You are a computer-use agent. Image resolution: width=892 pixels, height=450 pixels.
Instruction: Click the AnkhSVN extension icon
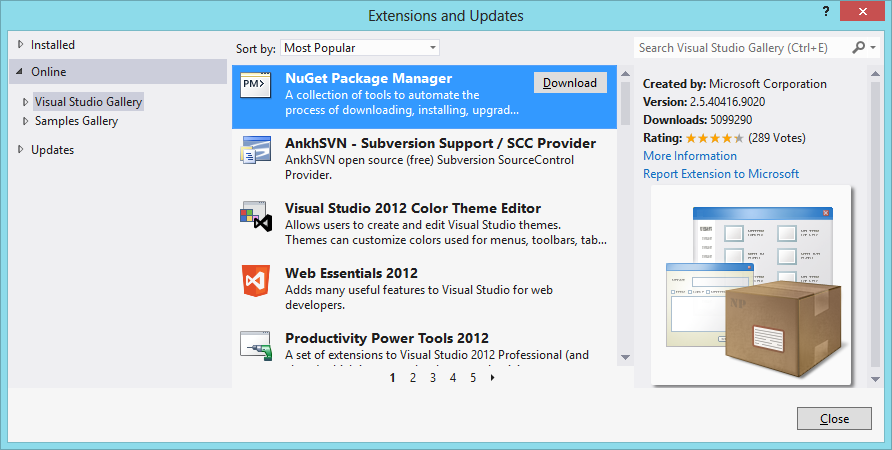pos(255,150)
